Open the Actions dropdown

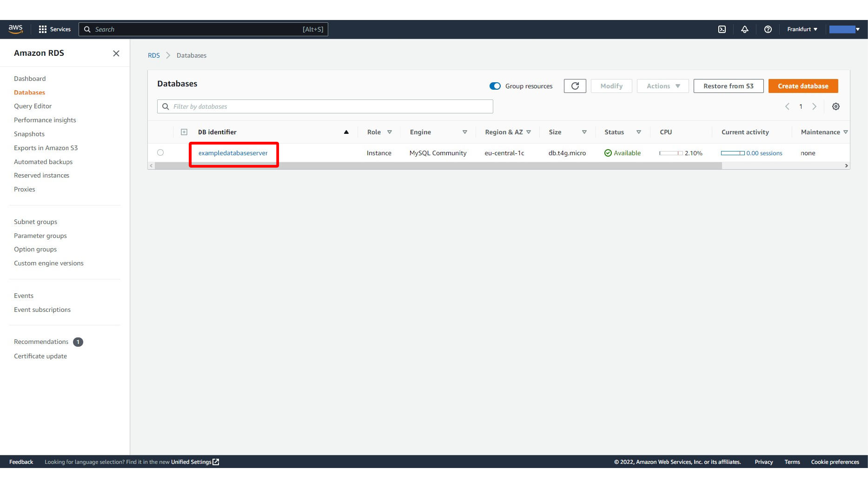click(663, 86)
